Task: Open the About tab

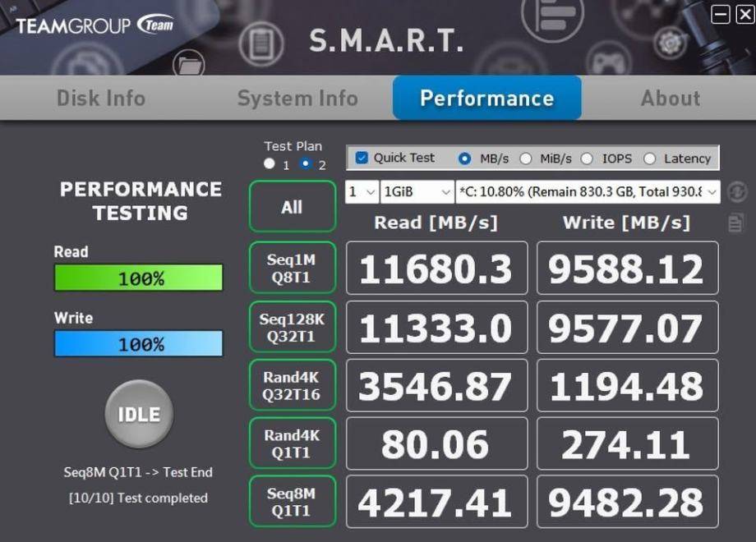Action: pyautogui.click(x=671, y=98)
